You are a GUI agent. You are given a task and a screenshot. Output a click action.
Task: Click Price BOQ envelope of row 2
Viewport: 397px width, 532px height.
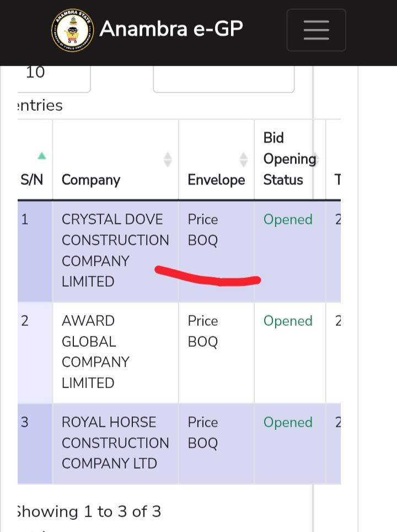(x=203, y=331)
